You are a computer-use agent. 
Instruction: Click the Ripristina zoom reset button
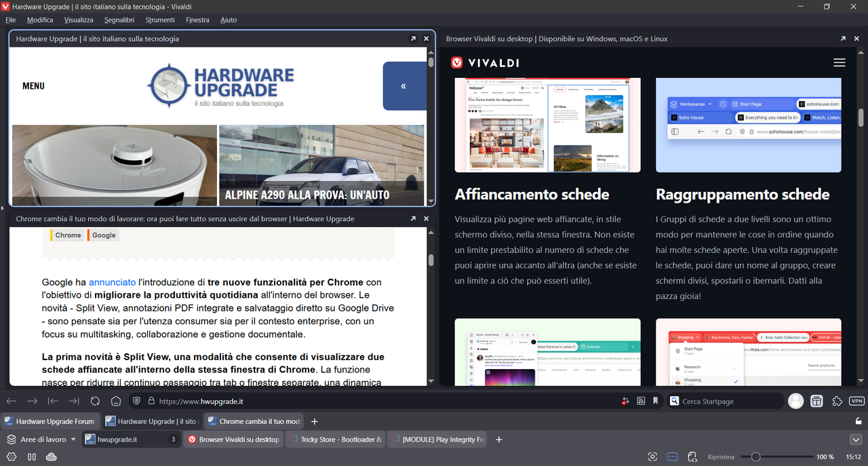[x=720, y=457]
